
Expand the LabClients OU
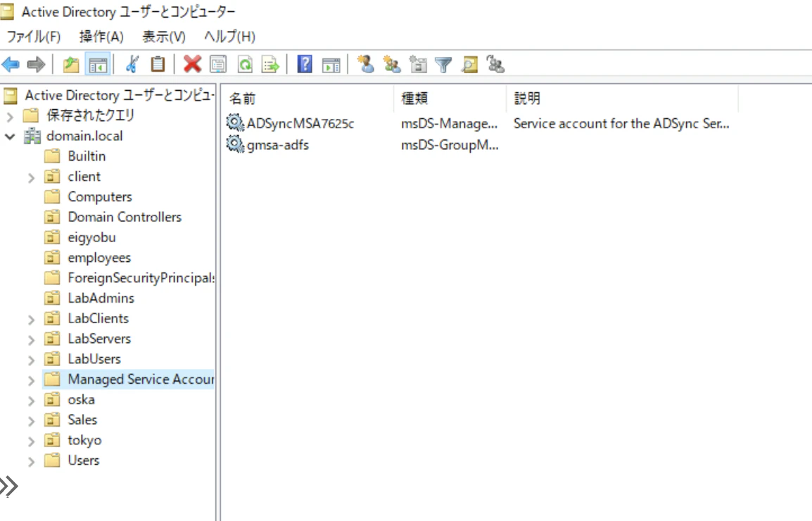(x=31, y=320)
